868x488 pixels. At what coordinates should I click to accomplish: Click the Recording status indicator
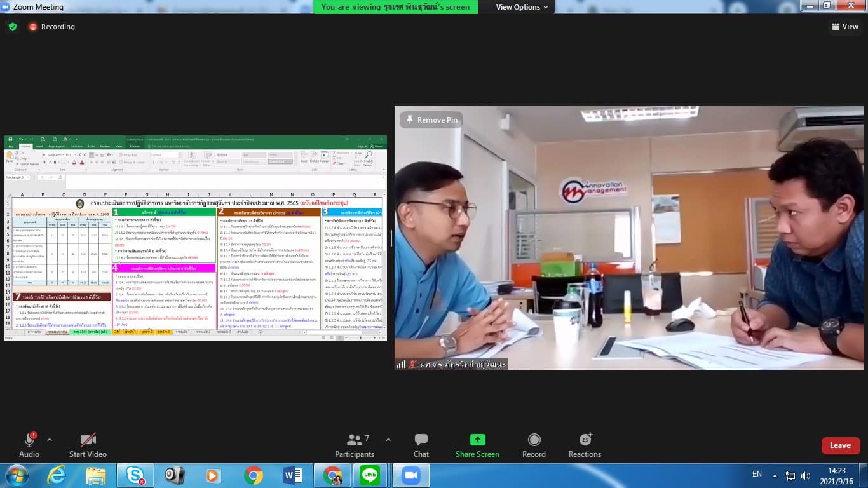tap(51, 27)
